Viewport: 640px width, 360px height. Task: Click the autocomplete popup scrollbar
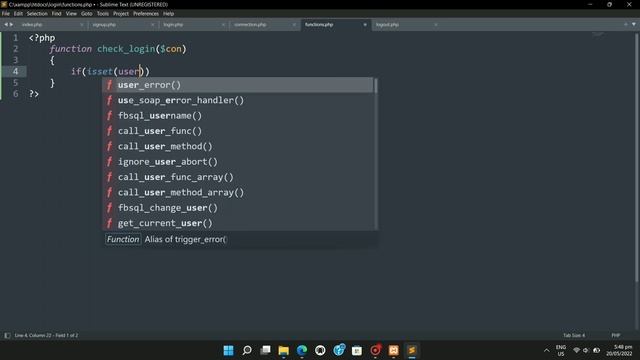376,86
